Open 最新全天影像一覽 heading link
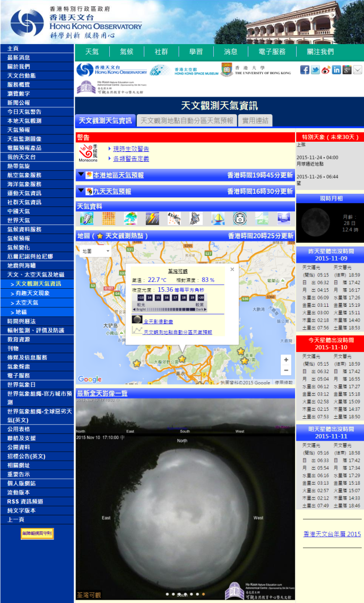 pyautogui.click(x=102, y=393)
